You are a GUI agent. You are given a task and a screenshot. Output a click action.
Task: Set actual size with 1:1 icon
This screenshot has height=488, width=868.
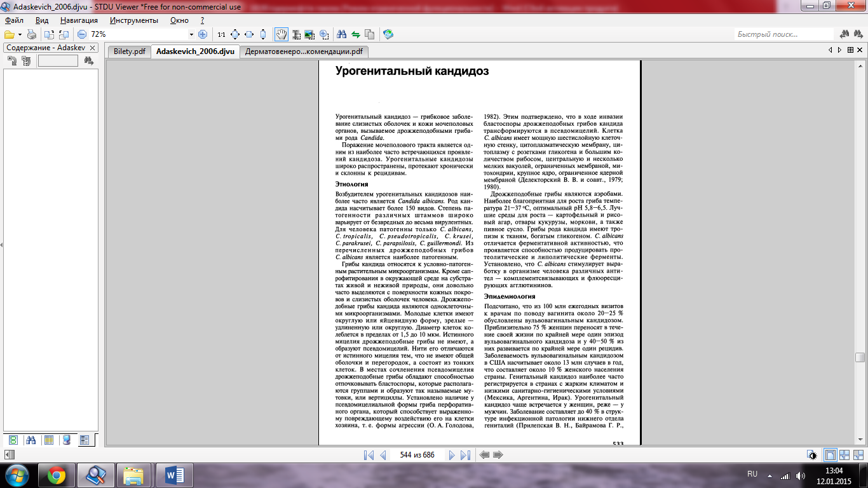221,34
